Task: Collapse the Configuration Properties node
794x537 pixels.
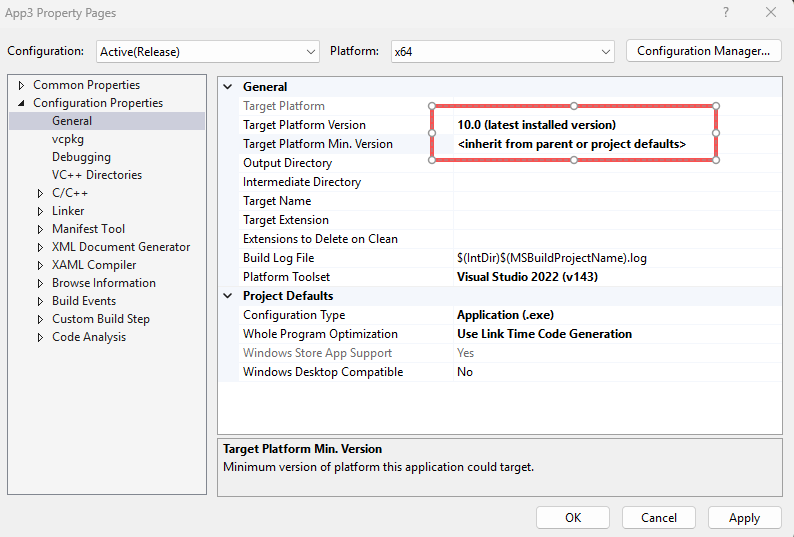Action: coord(22,103)
